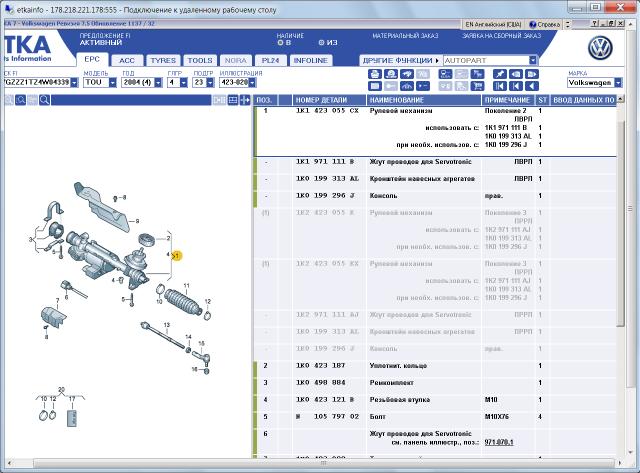
Task: Click the split-panes layout icon
Action: click(x=233, y=100)
